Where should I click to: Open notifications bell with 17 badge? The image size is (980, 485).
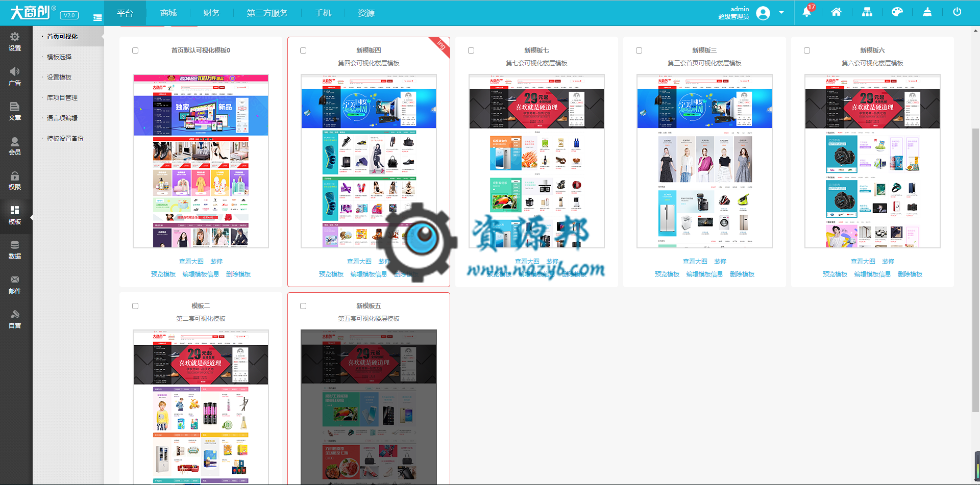point(806,12)
